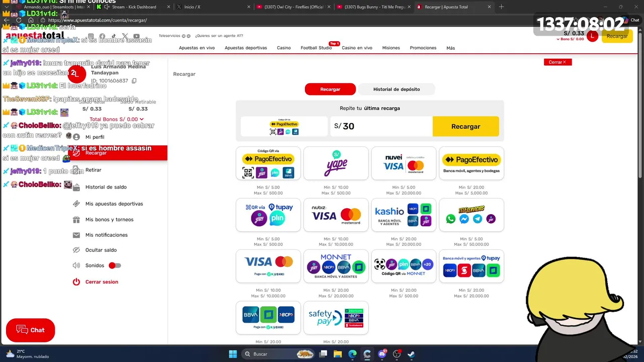Open a new browser tab with plus
This screenshot has width=644, height=362.
pos(501,7)
